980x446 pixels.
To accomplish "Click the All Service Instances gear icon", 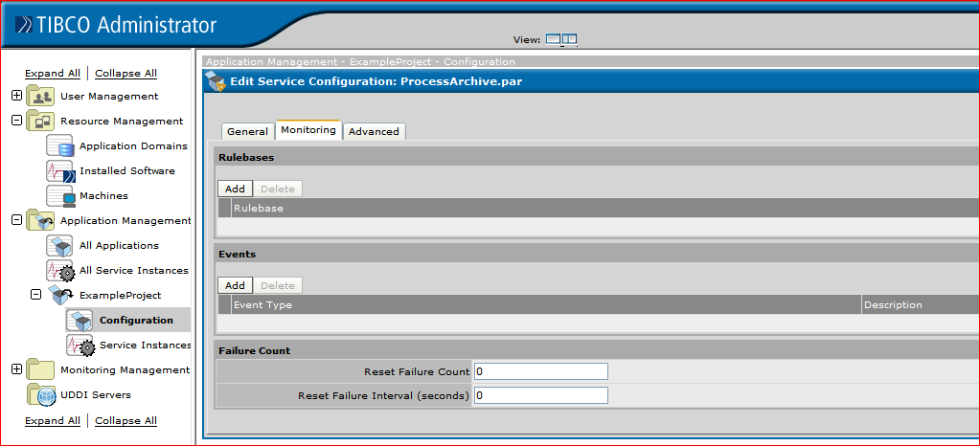I will (60, 271).
